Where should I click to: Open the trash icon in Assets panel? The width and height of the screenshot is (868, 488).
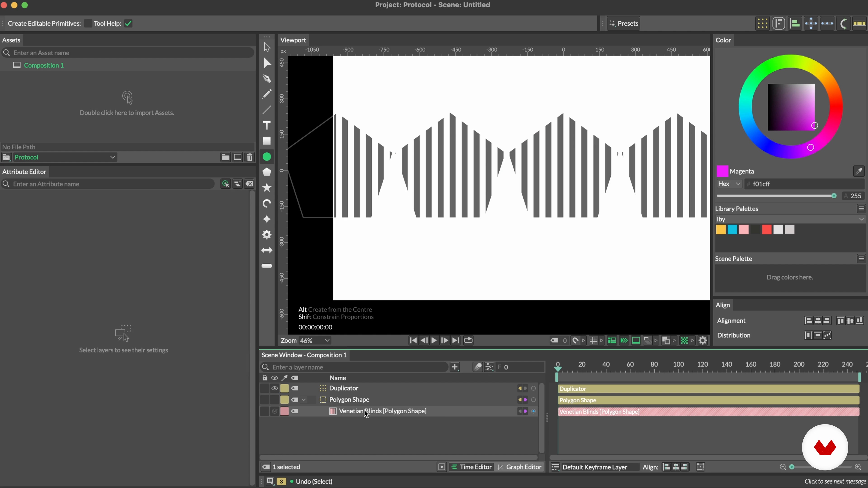(x=250, y=157)
